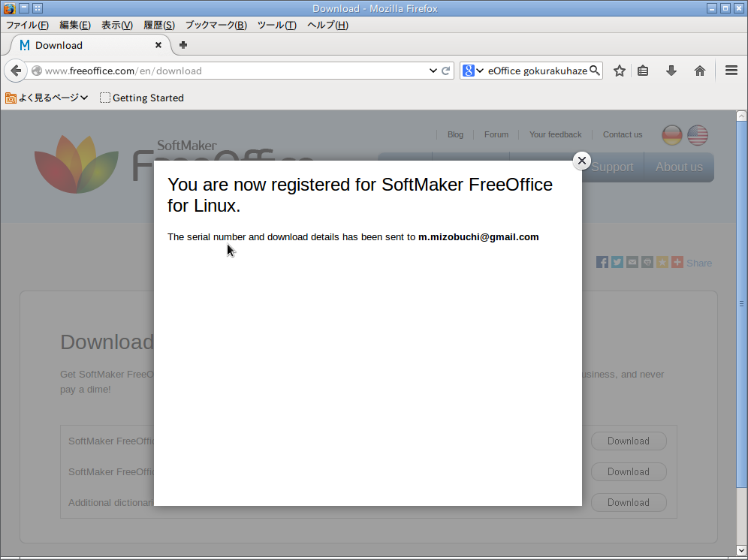Bookmark this page with the star icon

(619, 71)
